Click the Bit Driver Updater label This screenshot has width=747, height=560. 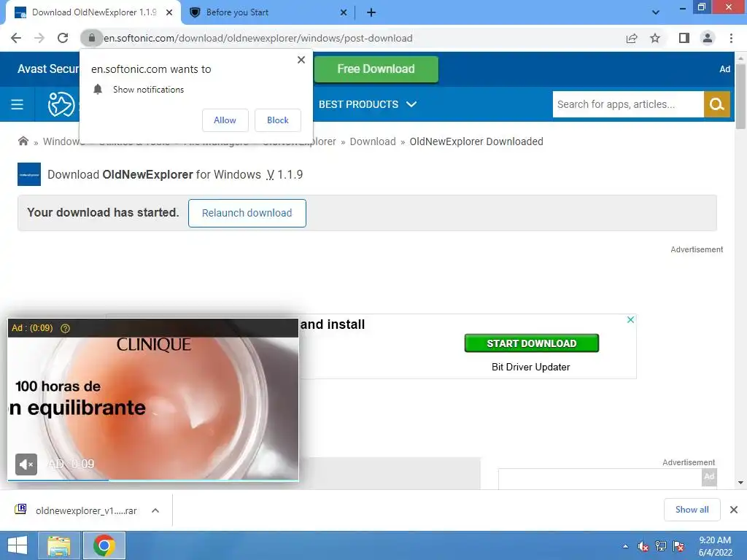(x=531, y=367)
